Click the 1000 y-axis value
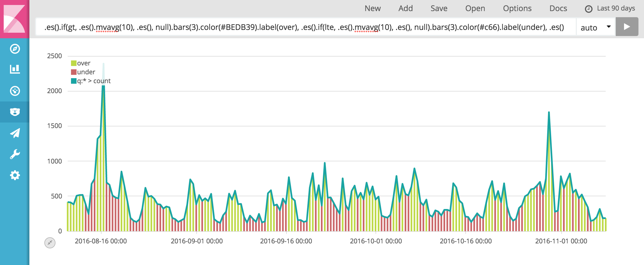Viewport: 644px width, 265px height. (x=54, y=161)
